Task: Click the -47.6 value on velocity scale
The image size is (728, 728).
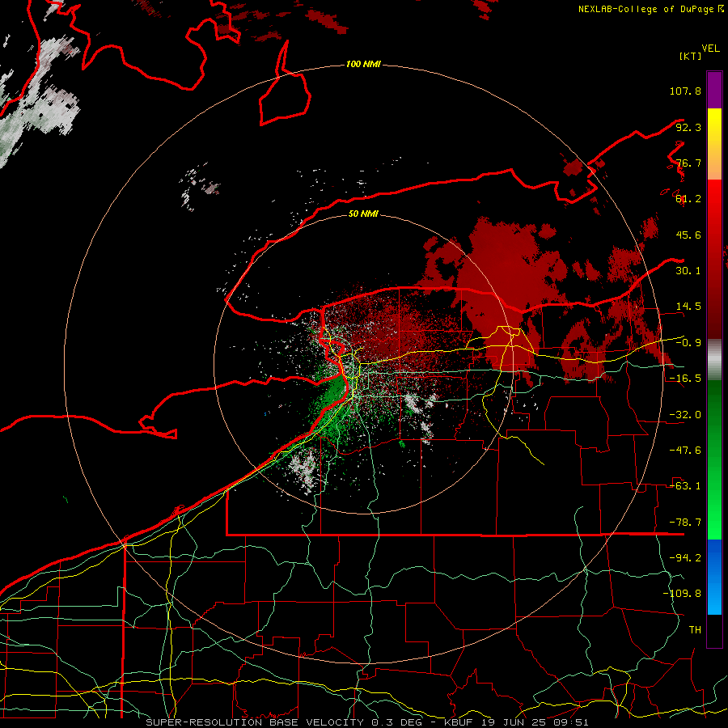Action: coord(685,451)
